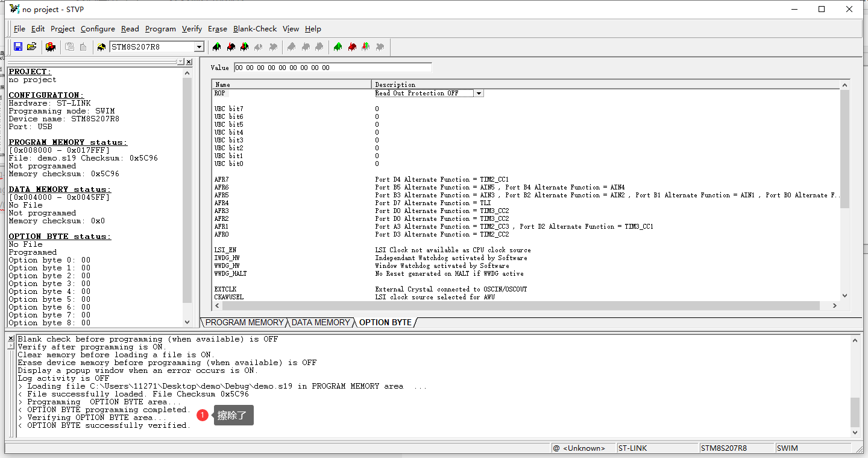Screen dimensions: 868x458
Task: Click option table horizontal scroll left arrow
Action: (216, 306)
